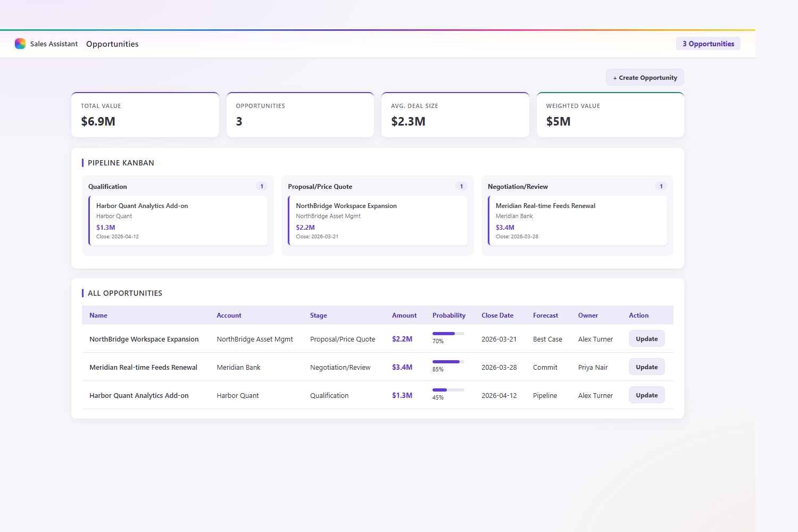Click the Owner column header
798x532 pixels.
coord(588,315)
